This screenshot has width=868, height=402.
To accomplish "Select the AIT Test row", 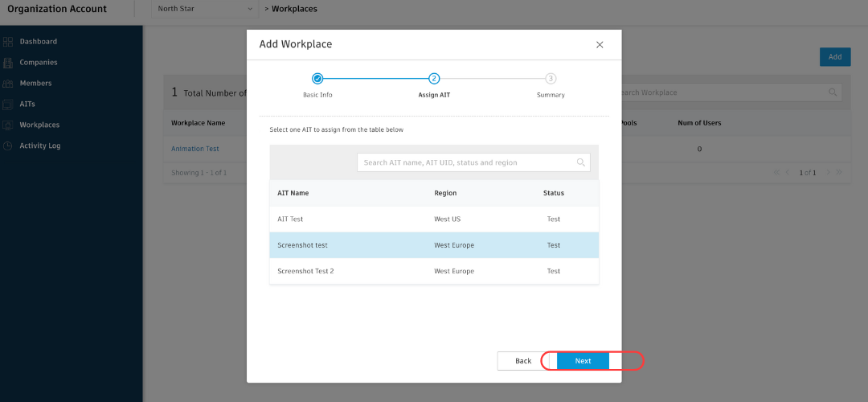I will click(434, 219).
